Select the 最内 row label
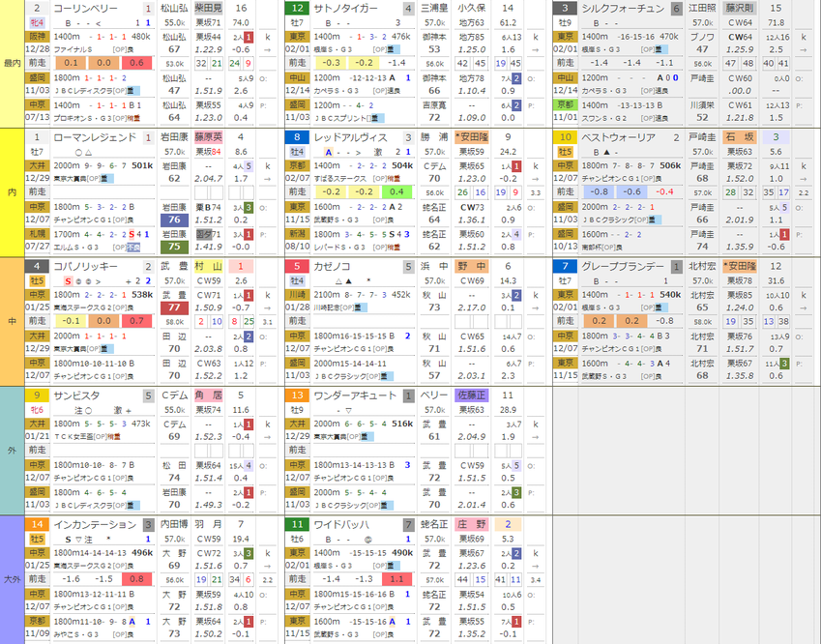Image resolution: width=821 pixels, height=644 pixels. point(12,64)
